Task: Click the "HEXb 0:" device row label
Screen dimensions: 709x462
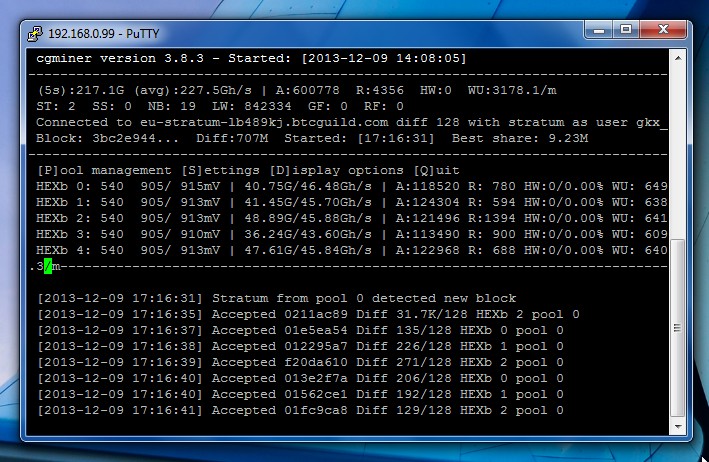Action: coord(64,186)
